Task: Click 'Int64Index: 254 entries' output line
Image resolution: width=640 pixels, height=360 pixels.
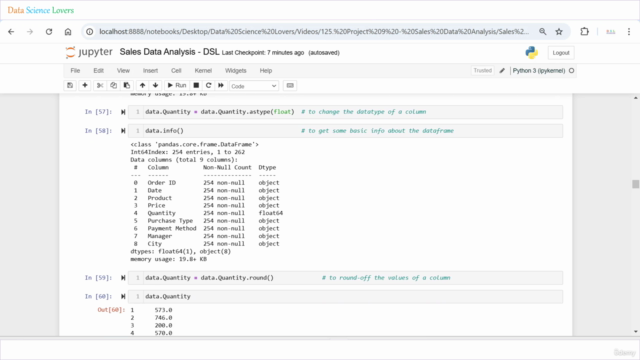Action: [188, 152]
